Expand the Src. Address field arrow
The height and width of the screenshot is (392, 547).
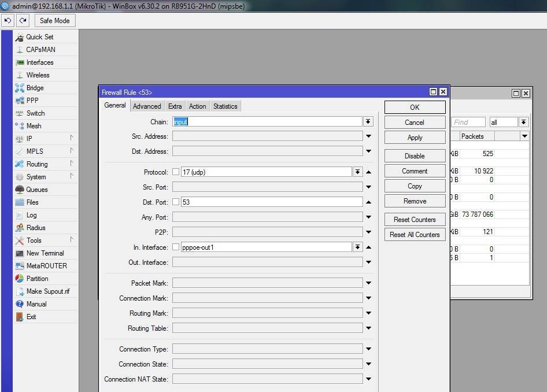click(x=368, y=136)
